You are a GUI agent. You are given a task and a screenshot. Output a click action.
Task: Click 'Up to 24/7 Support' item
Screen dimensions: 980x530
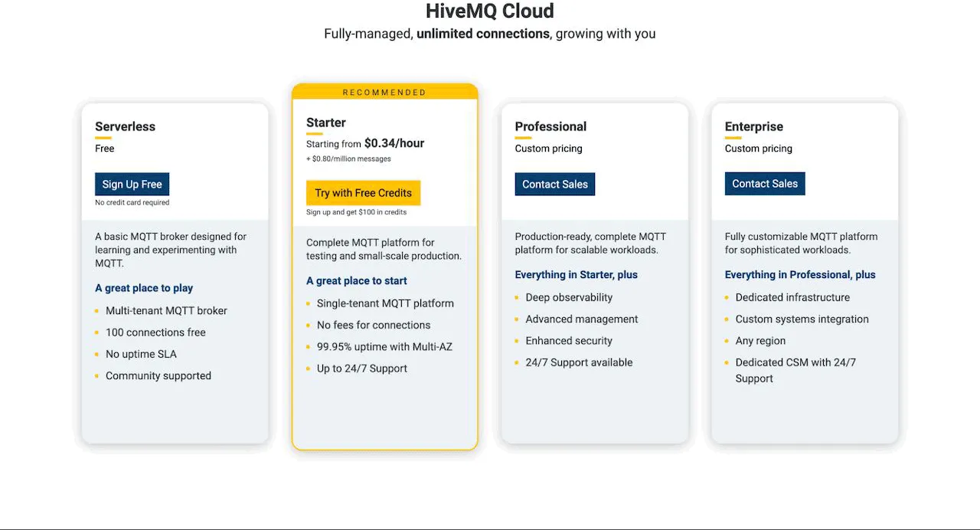point(362,368)
